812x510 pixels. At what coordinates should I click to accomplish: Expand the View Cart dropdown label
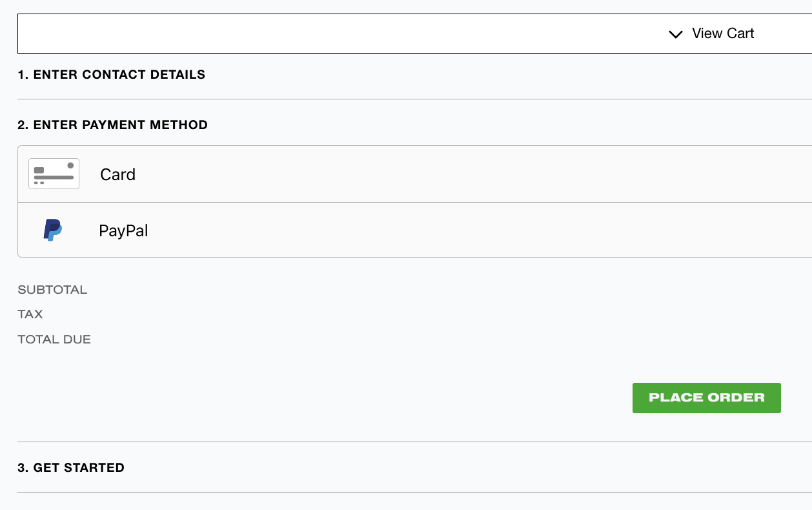tap(723, 34)
